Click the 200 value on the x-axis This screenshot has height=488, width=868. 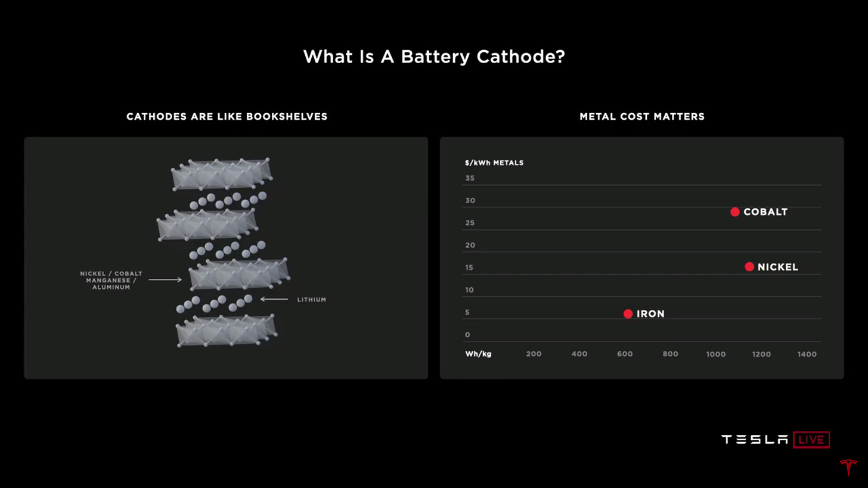[534, 354]
